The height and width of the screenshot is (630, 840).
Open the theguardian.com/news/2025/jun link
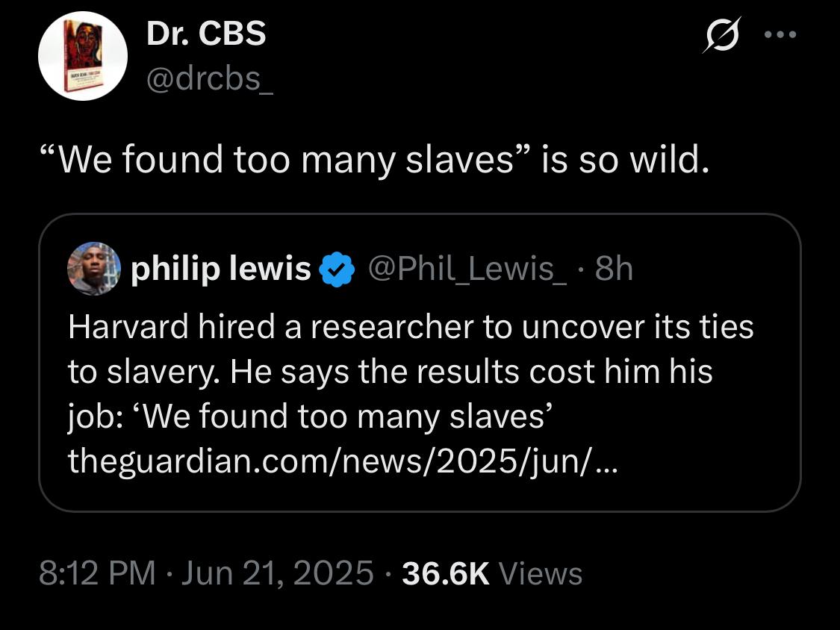(x=343, y=461)
